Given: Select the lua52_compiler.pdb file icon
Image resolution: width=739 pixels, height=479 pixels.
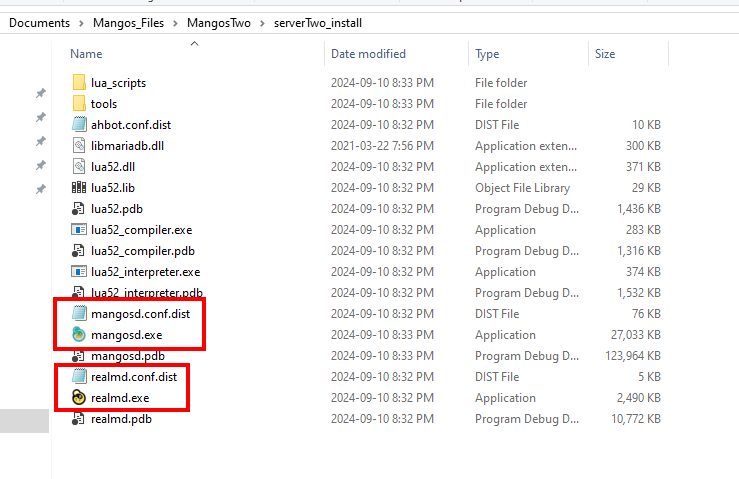Looking at the screenshot, I should tap(78, 250).
